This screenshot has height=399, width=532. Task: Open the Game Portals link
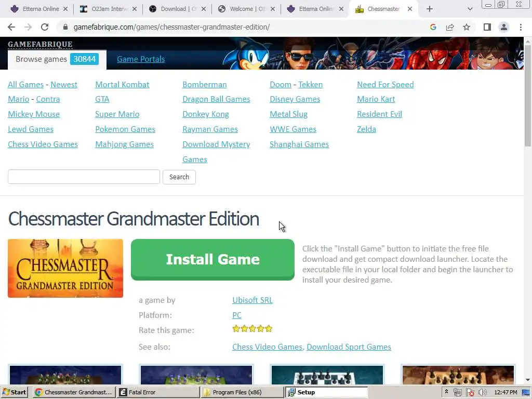[x=141, y=59]
